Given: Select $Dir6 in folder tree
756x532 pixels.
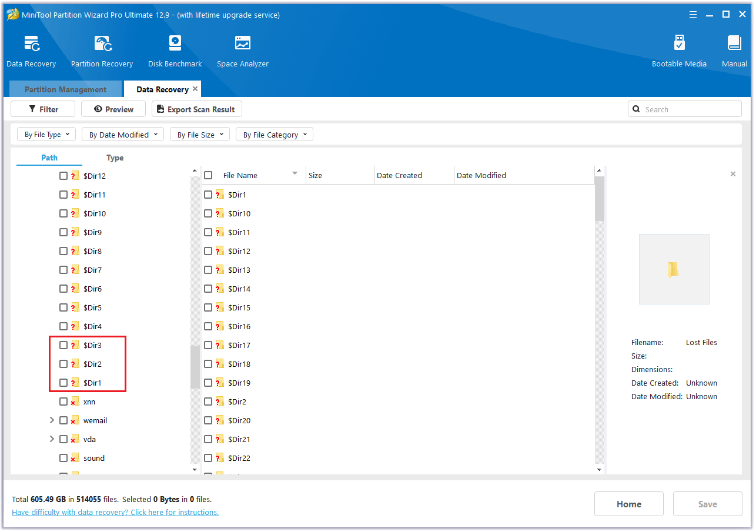Looking at the screenshot, I should 92,289.
